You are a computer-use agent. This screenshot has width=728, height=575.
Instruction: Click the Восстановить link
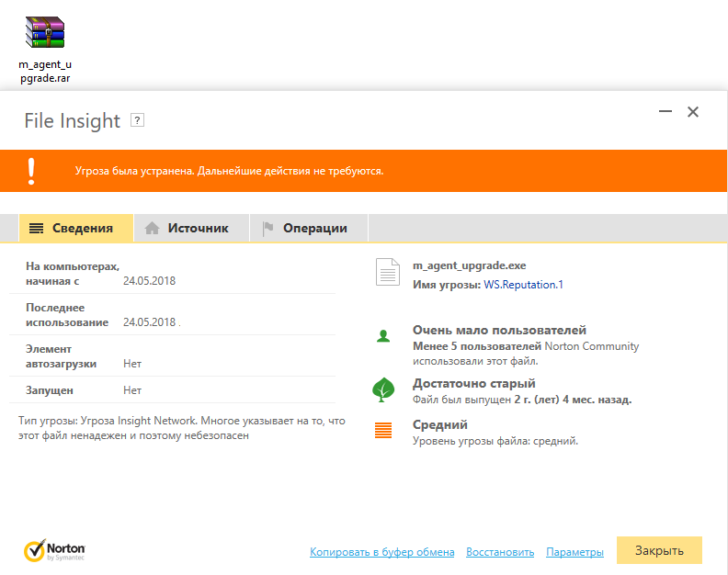tap(500, 552)
